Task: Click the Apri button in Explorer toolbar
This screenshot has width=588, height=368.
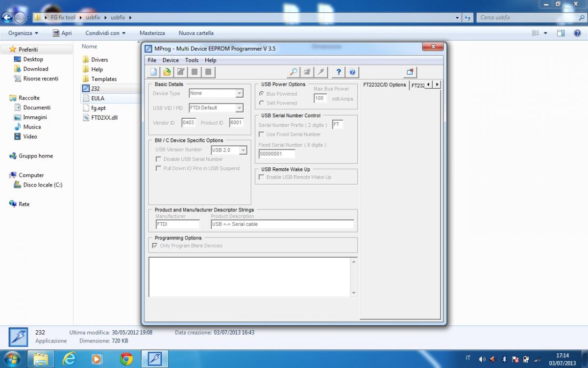Action: pos(62,33)
